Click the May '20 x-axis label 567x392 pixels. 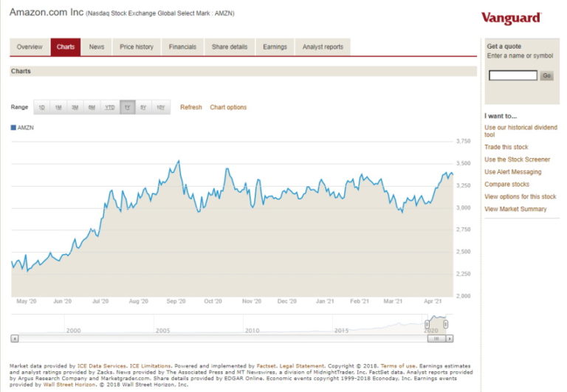click(27, 301)
